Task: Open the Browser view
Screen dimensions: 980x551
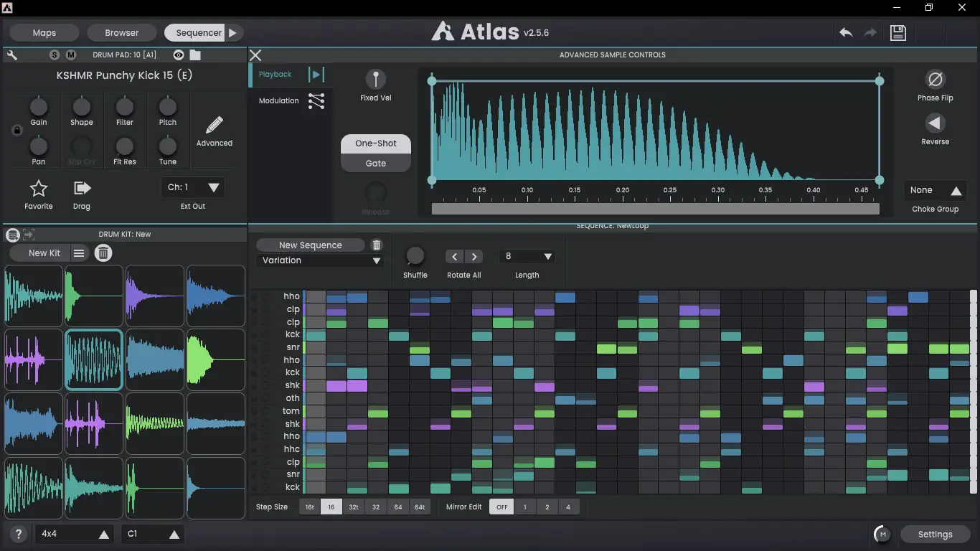Action: click(x=122, y=33)
